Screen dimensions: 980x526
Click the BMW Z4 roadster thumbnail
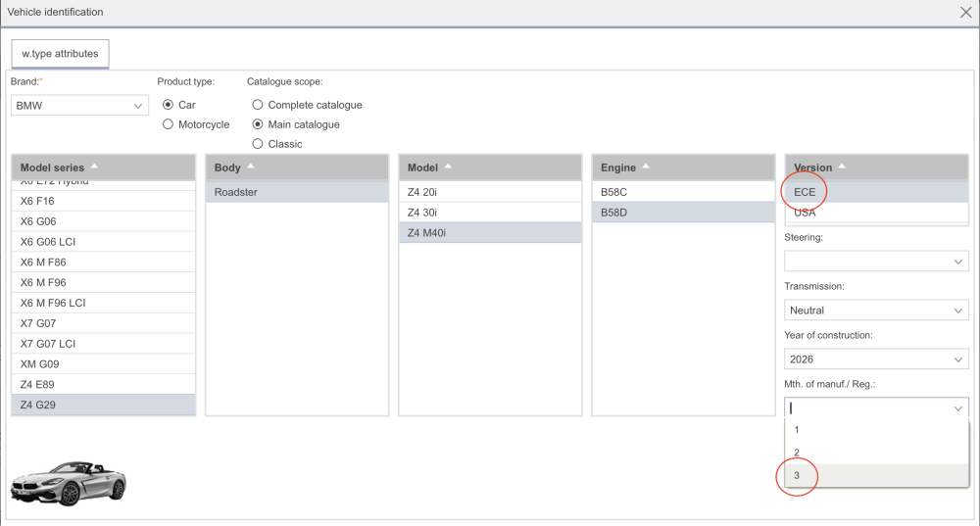click(69, 484)
